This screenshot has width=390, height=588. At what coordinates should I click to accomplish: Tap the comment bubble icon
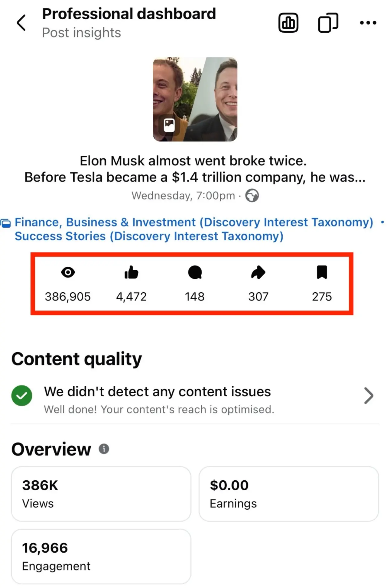coord(195,272)
